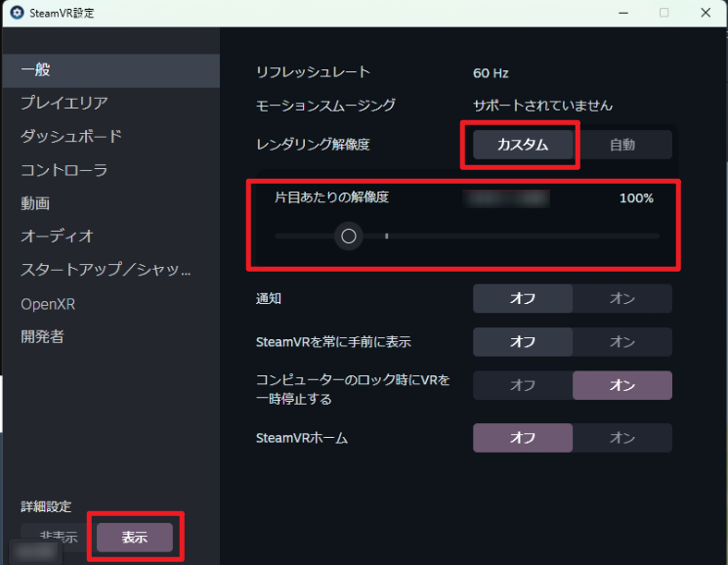The width and height of the screenshot is (728, 565).
Task: Click the 100% resolution value
Action: 636,198
